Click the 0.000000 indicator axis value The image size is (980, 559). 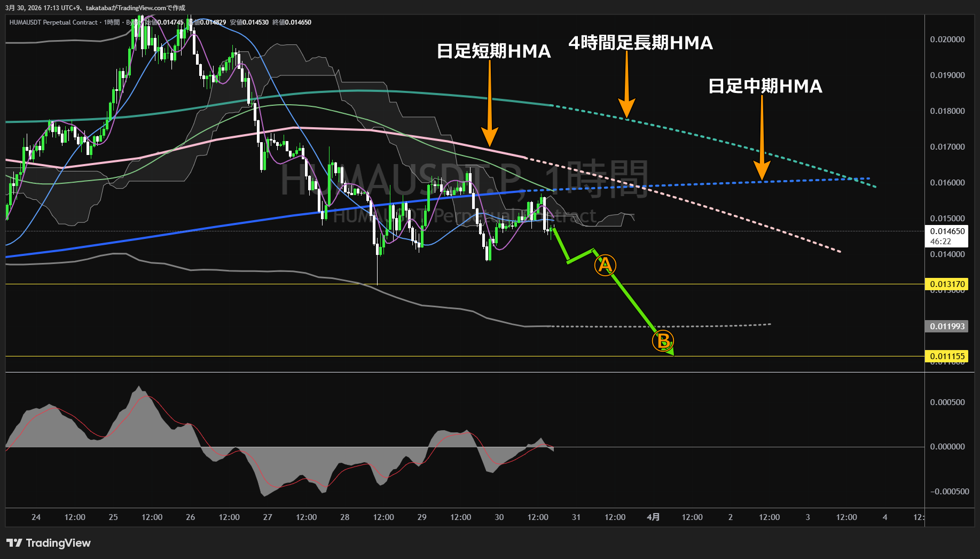(947, 447)
